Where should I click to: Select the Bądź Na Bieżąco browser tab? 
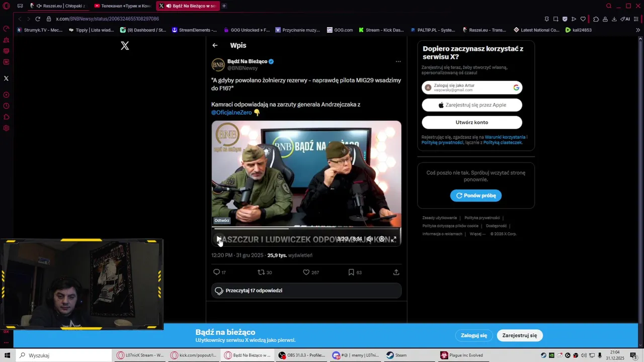click(188, 6)
